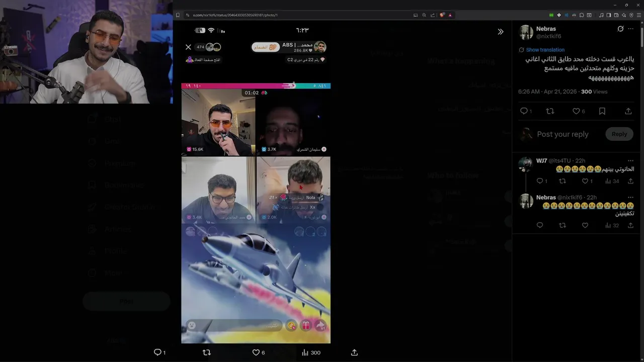Share WJ7's reply
This screenshot has width=644, height=362.
pyautogui.click(x=630, y=181)
